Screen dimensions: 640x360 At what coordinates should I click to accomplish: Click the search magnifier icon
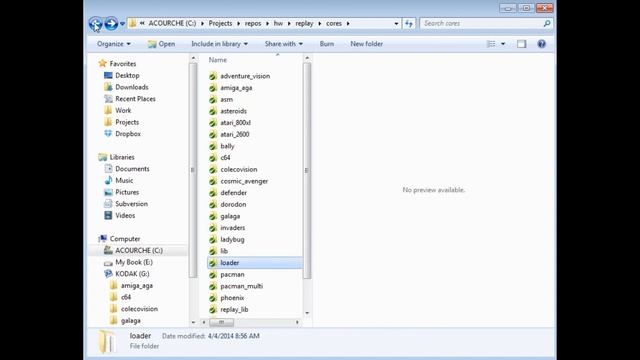point(547,24)
